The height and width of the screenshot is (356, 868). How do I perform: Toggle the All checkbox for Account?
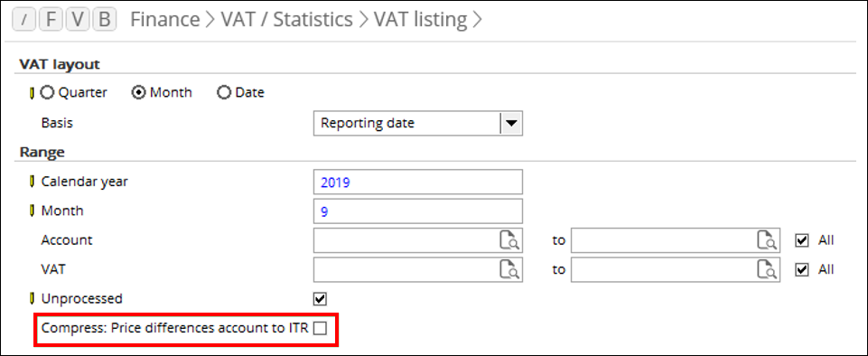pyautogui.click(x=801, y=240)
